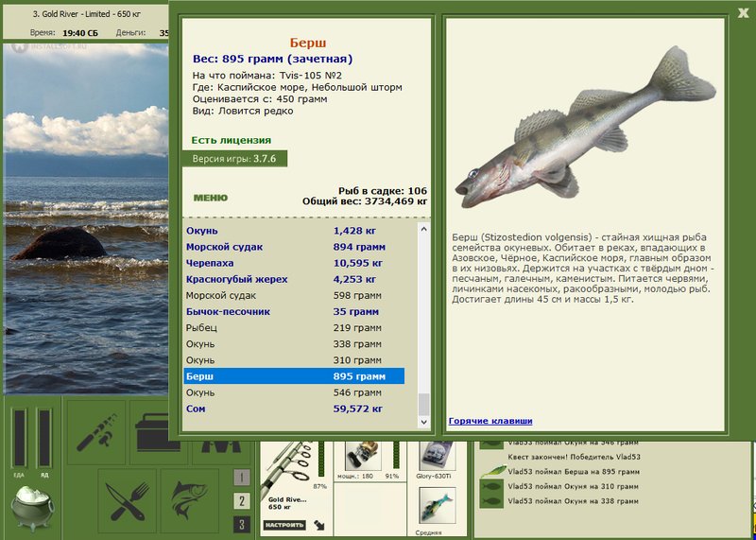Click the fish list scrollbar down arrow
Image resolution: width=756 pixels, height=540 pixels.
coord(423,422)
